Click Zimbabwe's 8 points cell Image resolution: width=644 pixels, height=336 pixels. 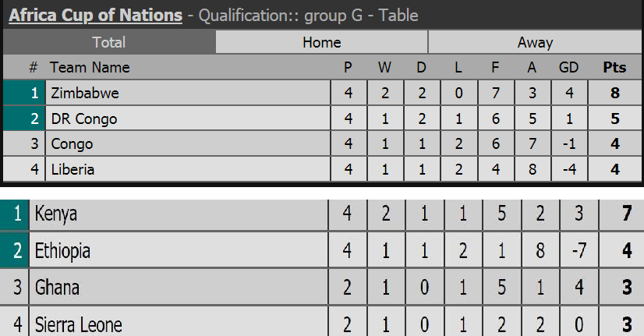(x=615, y=93)
